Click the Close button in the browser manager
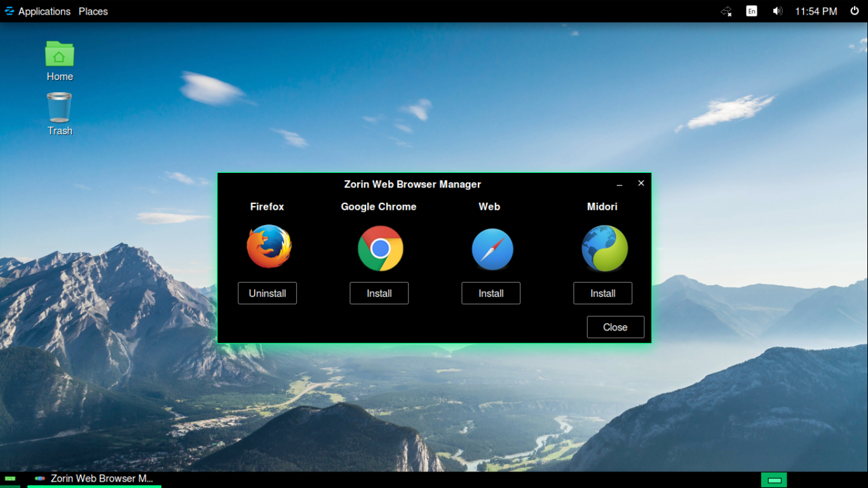The image size is (868, 488). pyautogui.click(x=616, y=327)
